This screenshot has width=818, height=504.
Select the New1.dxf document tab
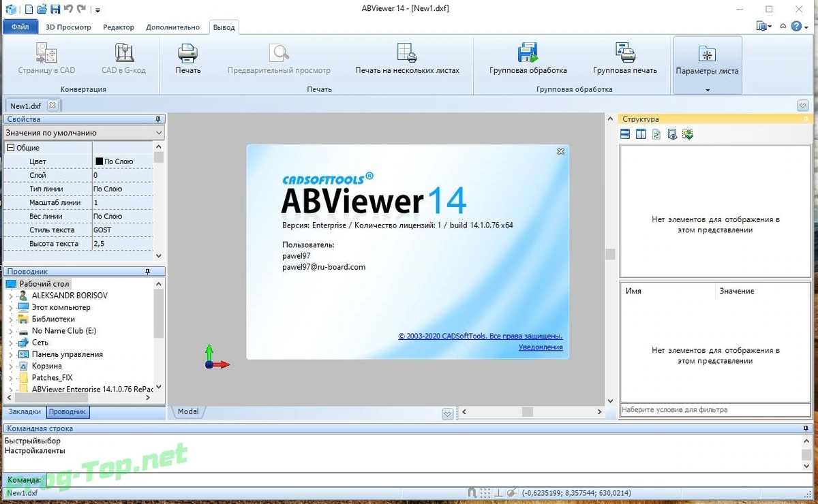pyautogui.click(x=25, y=106)
